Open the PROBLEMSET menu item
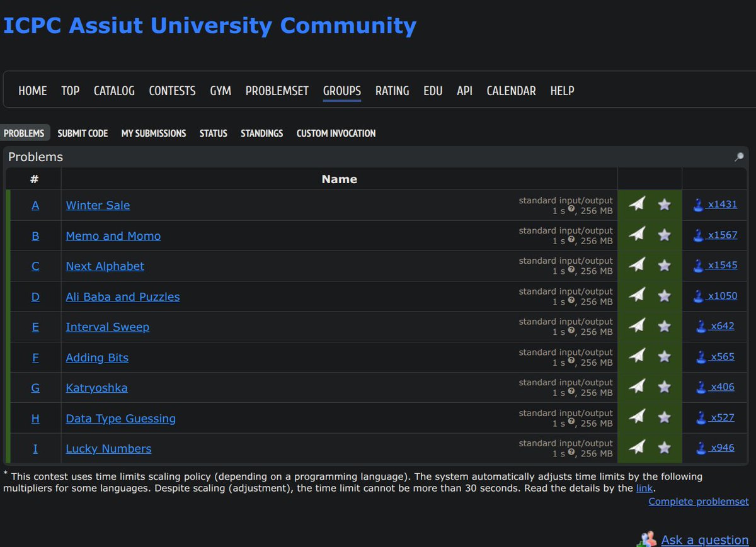Screen dimensions: 756x547 (277, 91)
